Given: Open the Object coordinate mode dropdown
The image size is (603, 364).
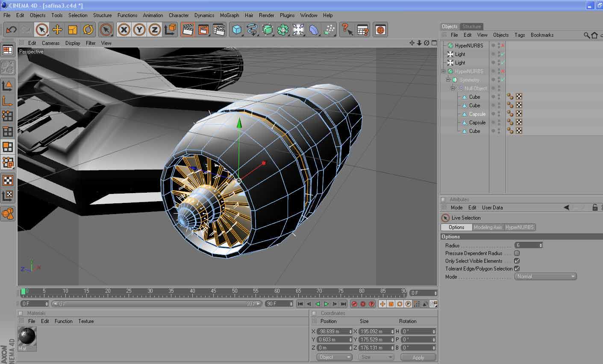Looking at the screenshot, I should coord(334,357).
